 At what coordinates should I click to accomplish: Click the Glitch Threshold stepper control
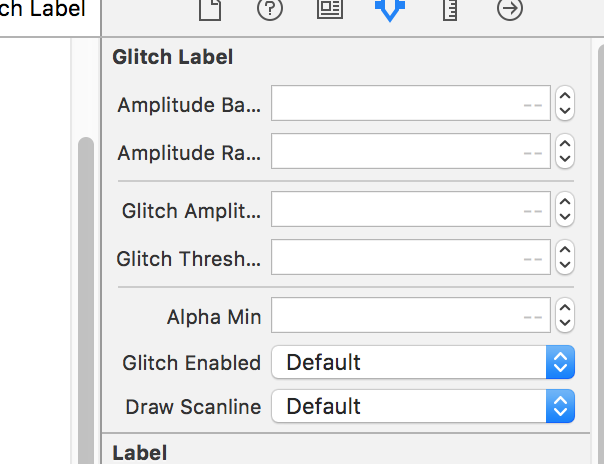point(565,257)
